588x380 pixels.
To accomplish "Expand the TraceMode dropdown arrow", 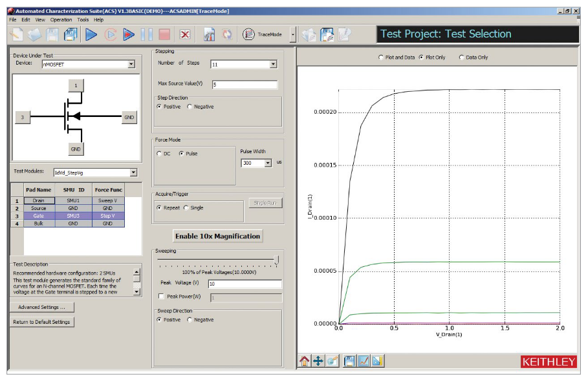I will (293, 34).
